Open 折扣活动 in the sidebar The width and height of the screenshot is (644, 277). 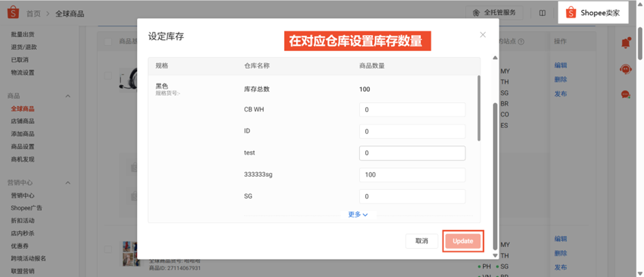point(23,221)
